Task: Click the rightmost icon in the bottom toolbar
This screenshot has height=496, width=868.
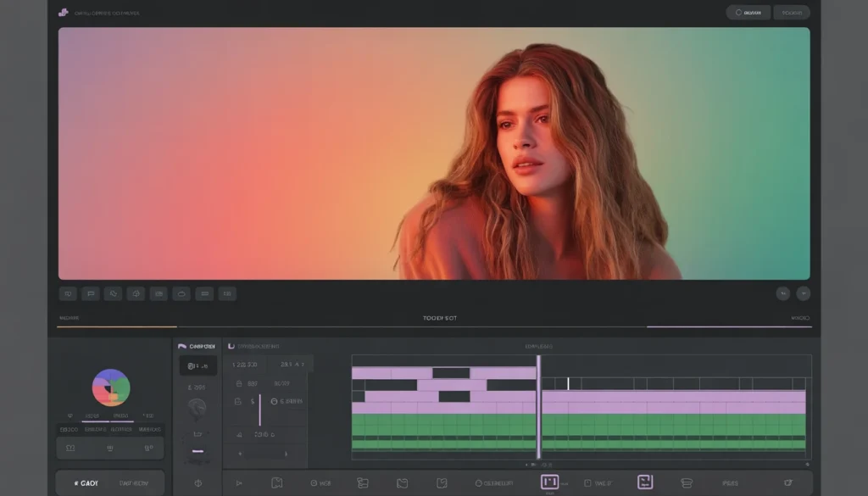Action: point(786,482)
